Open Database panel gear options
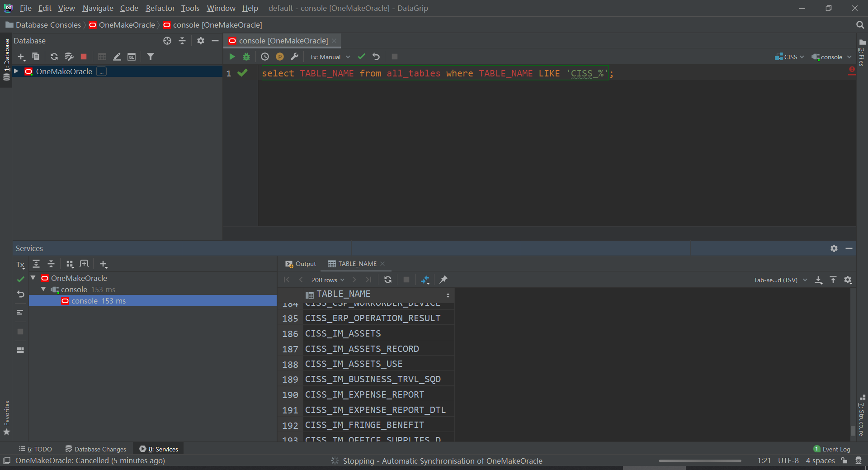The width and height of the screenshot is (868, 470). [x=201, y=41]
